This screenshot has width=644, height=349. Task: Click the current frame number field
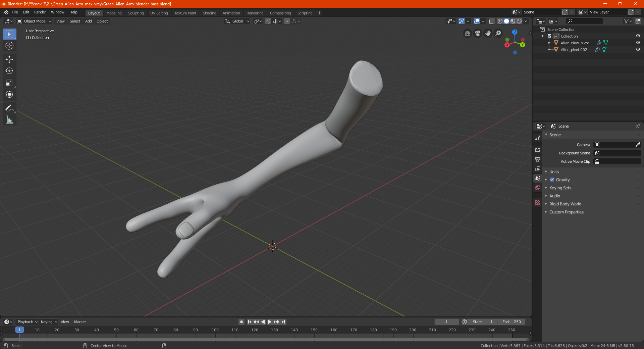(446, 322)
